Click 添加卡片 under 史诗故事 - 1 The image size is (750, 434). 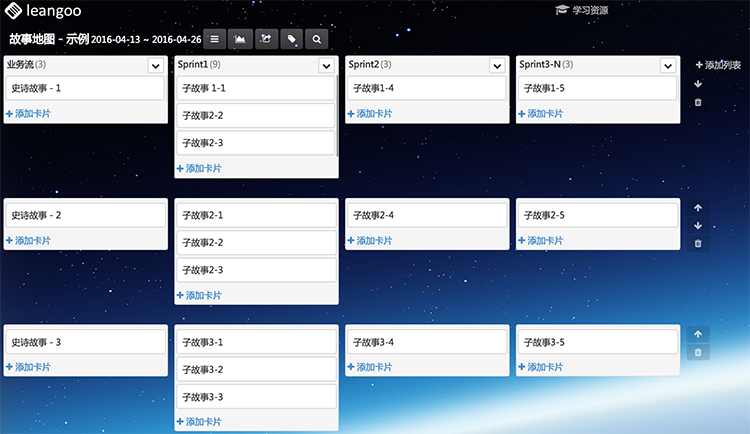29,114
